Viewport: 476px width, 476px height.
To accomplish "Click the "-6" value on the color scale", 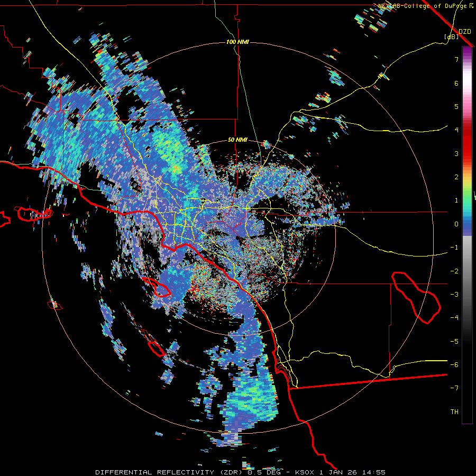I will click(x=454, y=365).
